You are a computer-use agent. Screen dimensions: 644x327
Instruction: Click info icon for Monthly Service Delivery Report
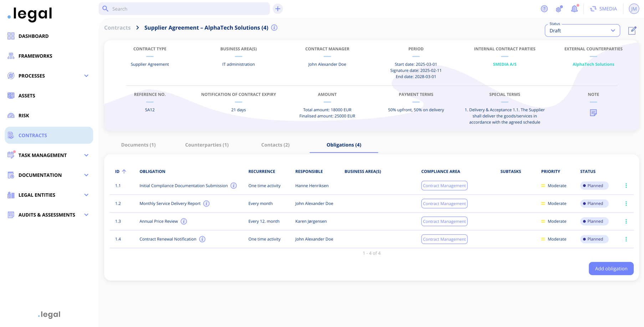tap(206, 204)
